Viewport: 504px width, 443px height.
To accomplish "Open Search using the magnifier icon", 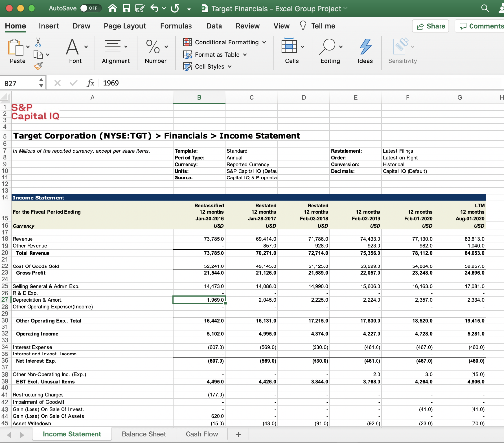I will click(x=485, y=8).
